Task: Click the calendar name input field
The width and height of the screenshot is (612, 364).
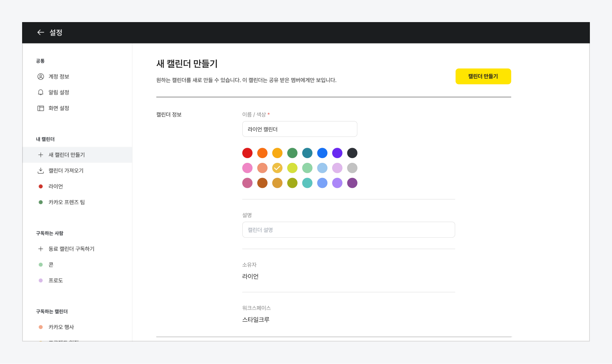Action: point(299,129)
